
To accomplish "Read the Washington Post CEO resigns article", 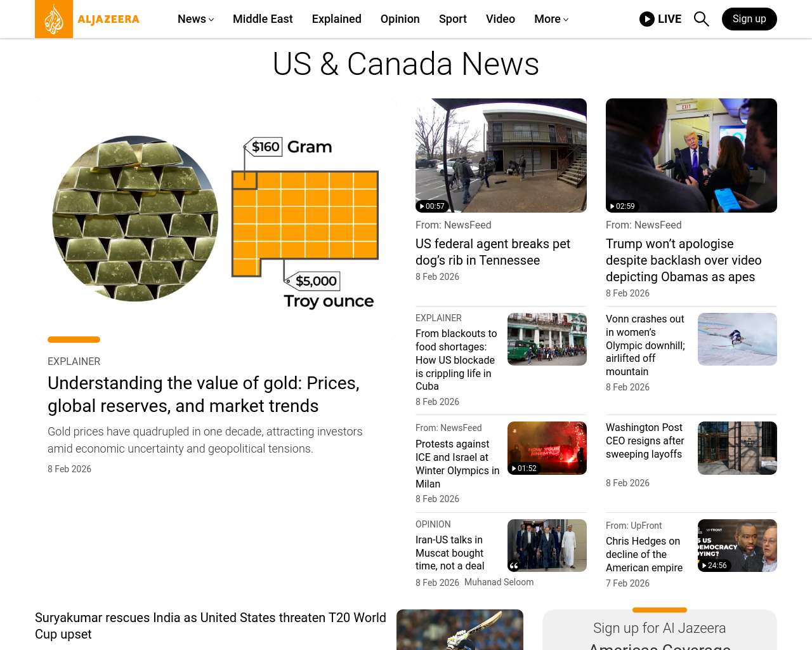I will [645, 441].
